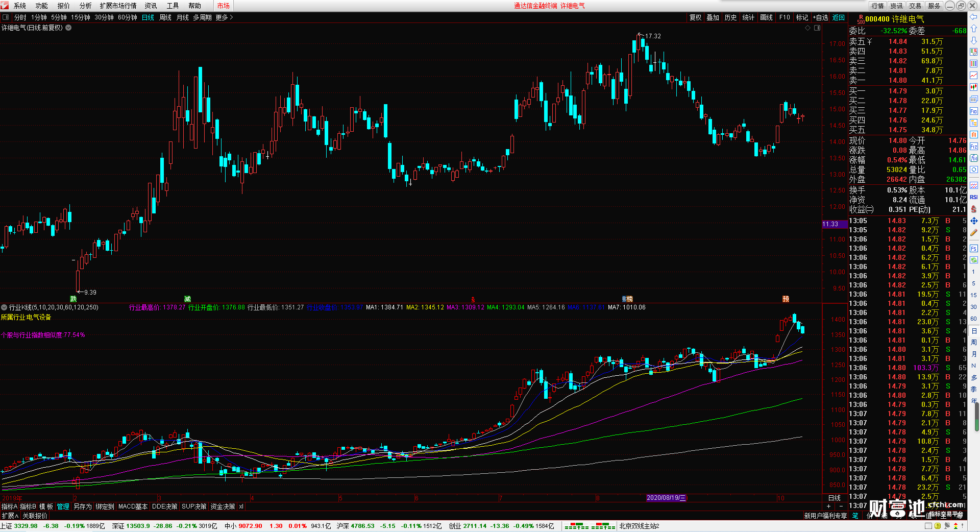Select 周 weekly period in right sidebar
Image resolution: width=980 pixels, height=532 pixels.
tap(973, 342)
